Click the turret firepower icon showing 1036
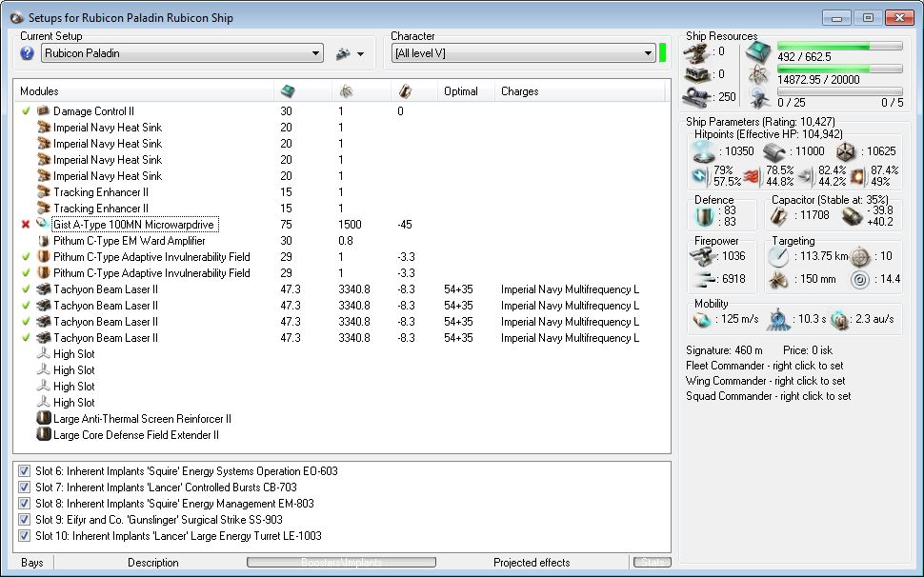This screenshot has width=924, height=577. 703,256
